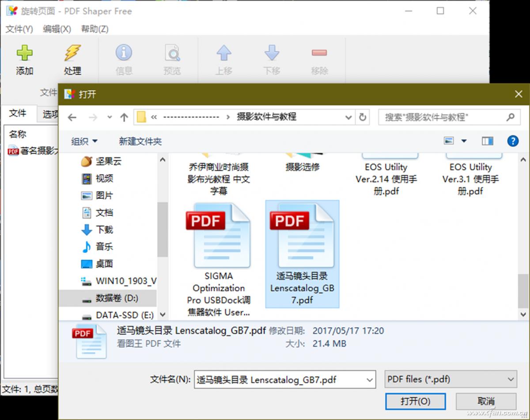Click the 打开(O) button

pyautogui.click(x=415, y=401)
